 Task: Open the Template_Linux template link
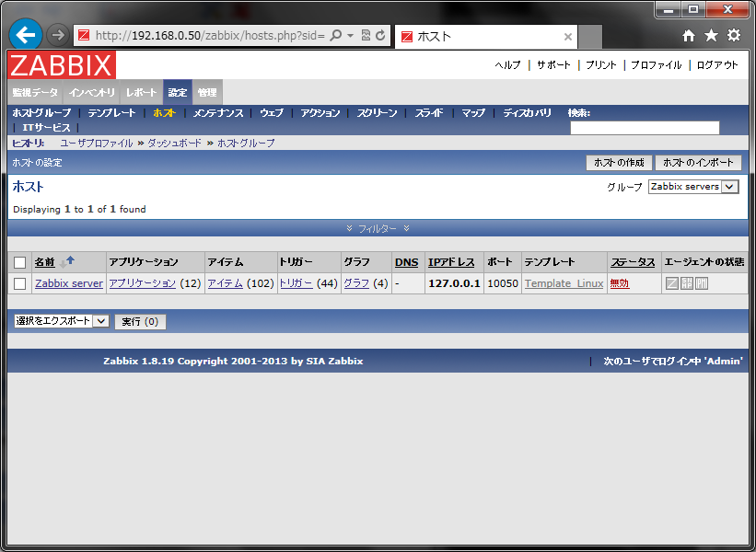(x=564, y=283)
